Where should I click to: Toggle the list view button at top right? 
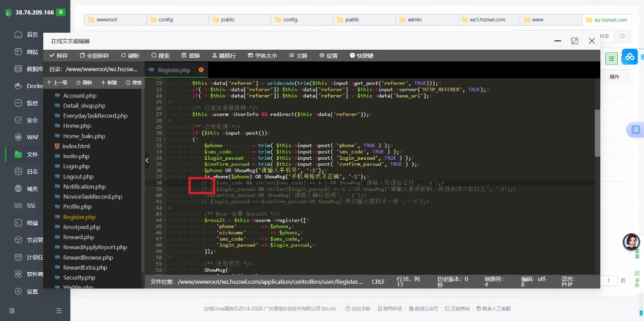611,58
